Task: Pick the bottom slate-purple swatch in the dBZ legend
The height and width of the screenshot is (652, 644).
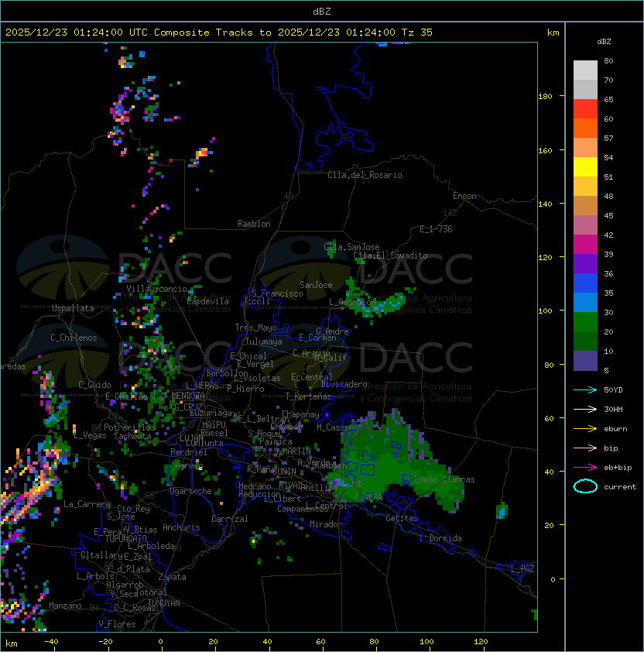Action: [x=585, y=361]
